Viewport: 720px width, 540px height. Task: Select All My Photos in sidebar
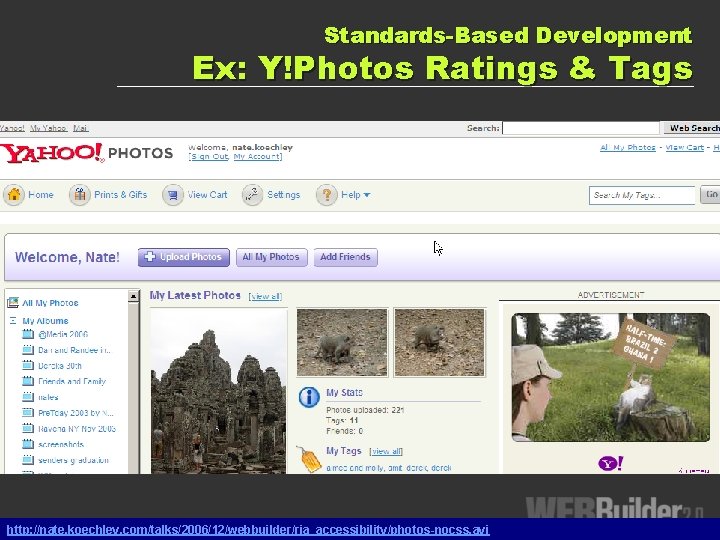click(x=50, y=303)
